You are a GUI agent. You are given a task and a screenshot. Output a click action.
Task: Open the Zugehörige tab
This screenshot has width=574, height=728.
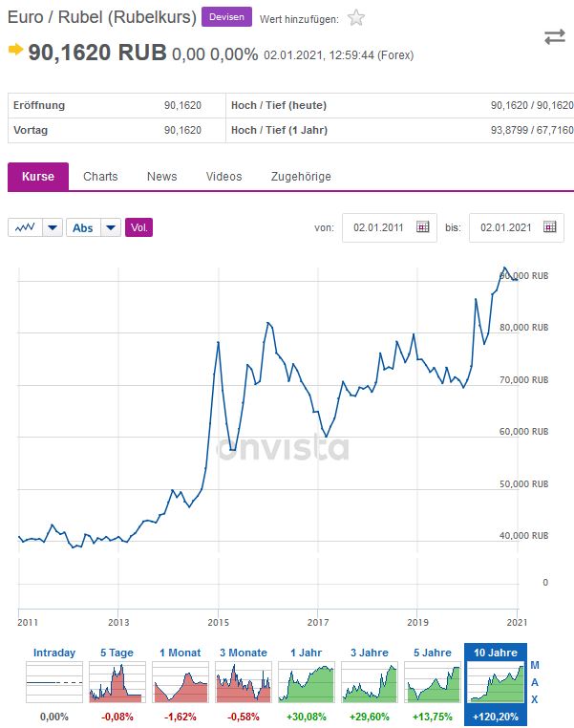point(301,177)
